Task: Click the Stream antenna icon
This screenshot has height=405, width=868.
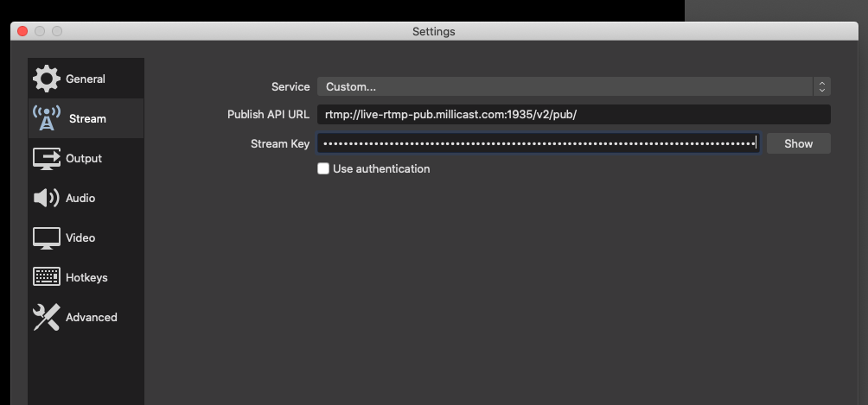Action: pyautogui.click(x=46, y=118)
